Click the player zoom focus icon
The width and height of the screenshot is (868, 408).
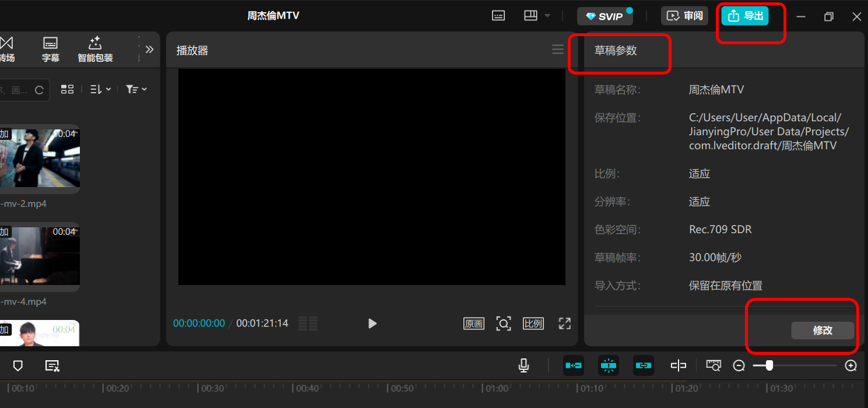tap(504, 323)
